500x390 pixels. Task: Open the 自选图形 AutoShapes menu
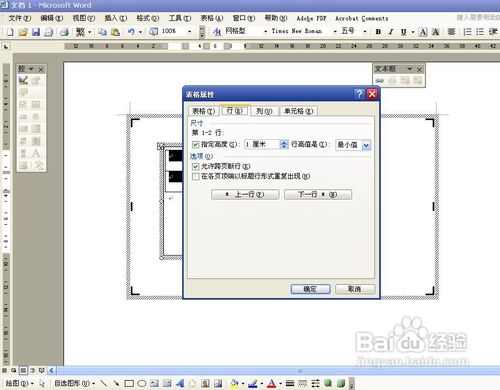tap(74, 383)
